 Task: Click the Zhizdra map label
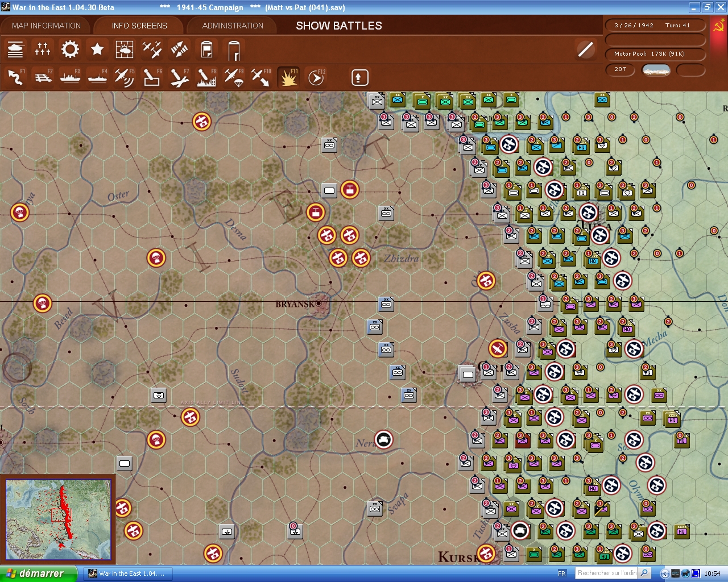[x=401, y=259]
